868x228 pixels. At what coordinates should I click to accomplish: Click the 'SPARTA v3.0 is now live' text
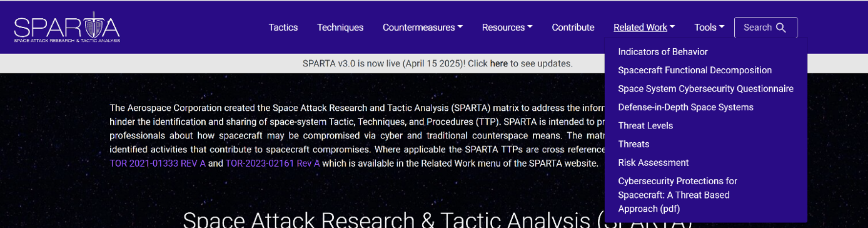(383, 63)
